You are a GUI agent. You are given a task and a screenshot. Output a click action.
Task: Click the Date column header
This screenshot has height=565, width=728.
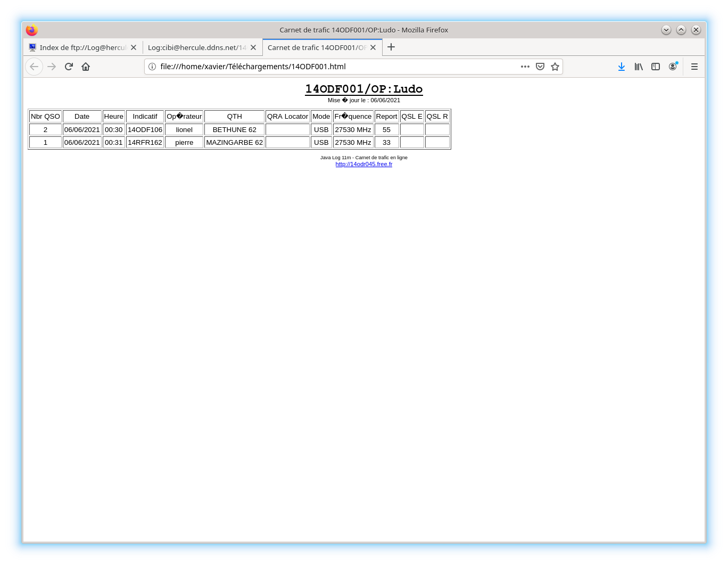point(82,117)
